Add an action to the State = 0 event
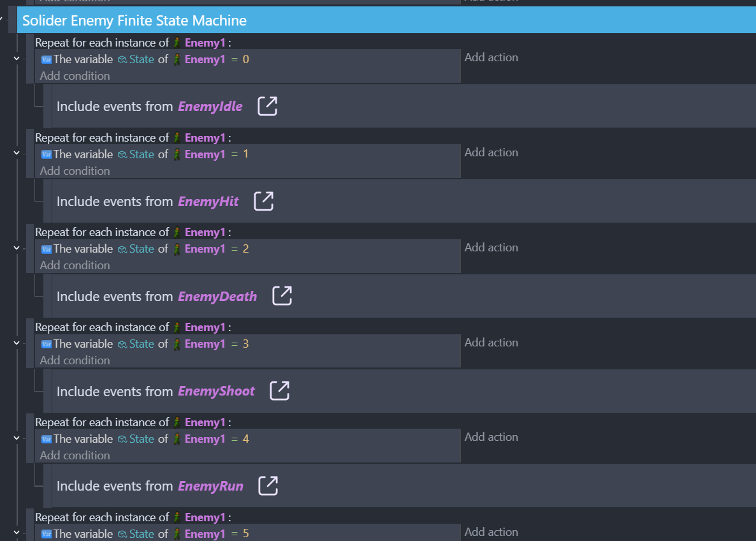This screenshot has width=756, height=541. (x=491, y=57)
